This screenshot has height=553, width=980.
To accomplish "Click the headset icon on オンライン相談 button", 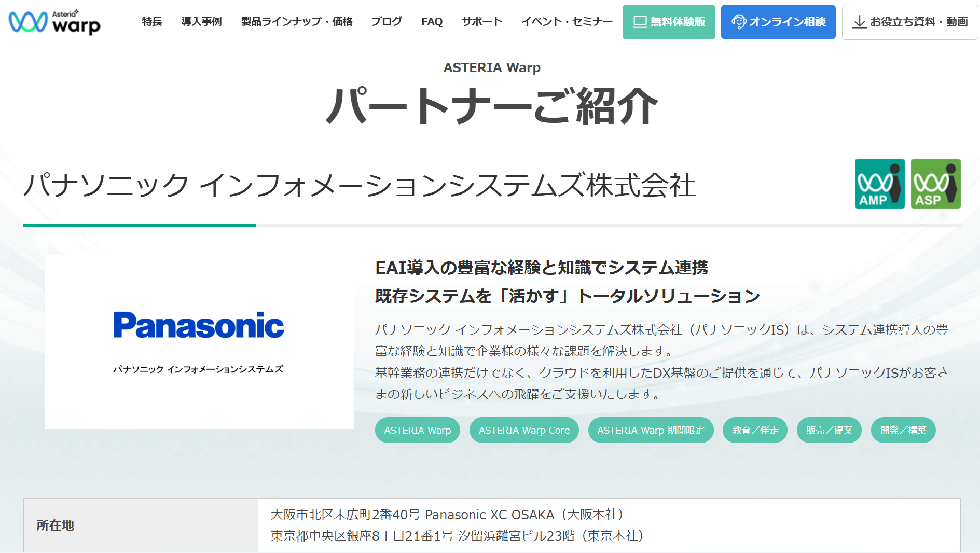I will (739, 21).
